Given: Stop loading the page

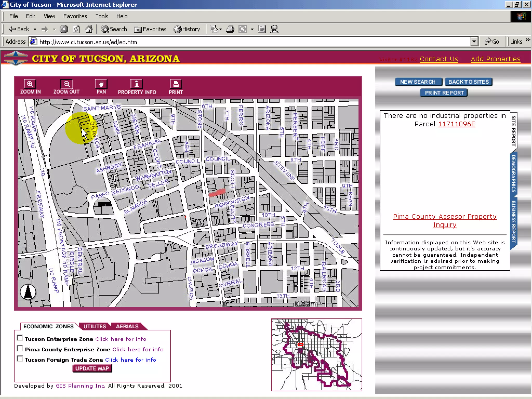Looking at the screenshot, I should click(64, 29).
